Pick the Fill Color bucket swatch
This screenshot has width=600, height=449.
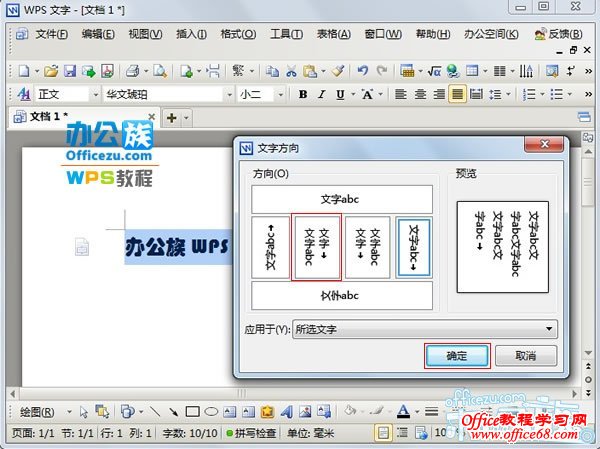click(350, 411)
